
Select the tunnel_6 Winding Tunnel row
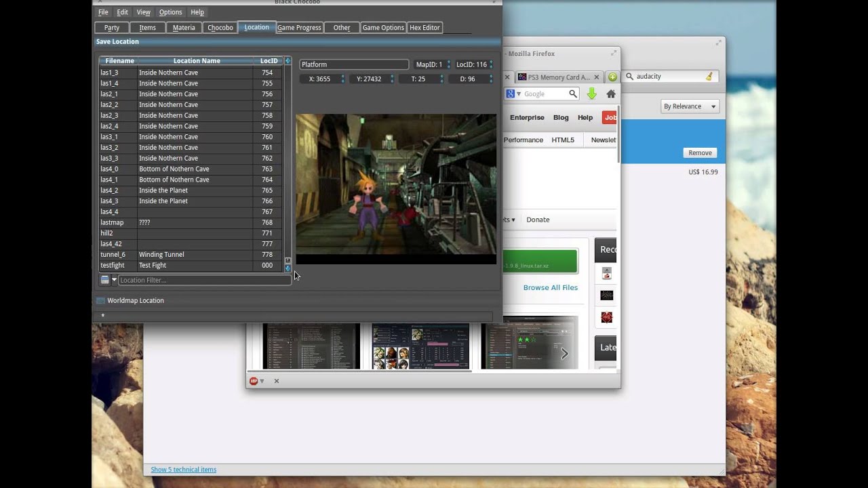191,254
